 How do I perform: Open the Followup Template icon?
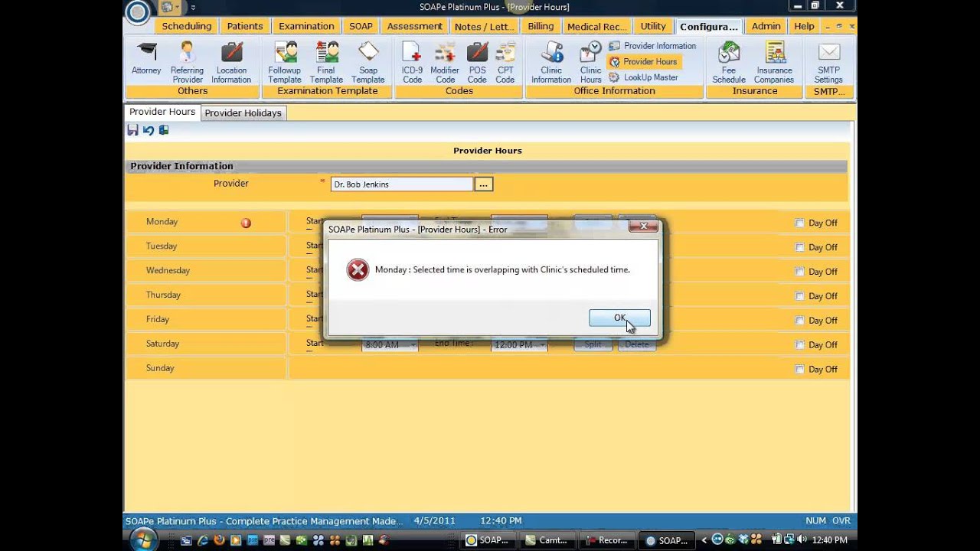click(285, 62)
